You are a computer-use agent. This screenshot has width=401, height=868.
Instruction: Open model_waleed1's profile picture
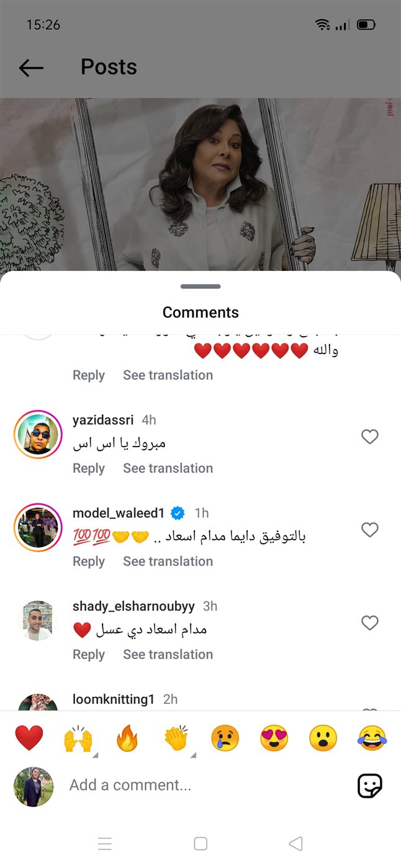[38, 528]
